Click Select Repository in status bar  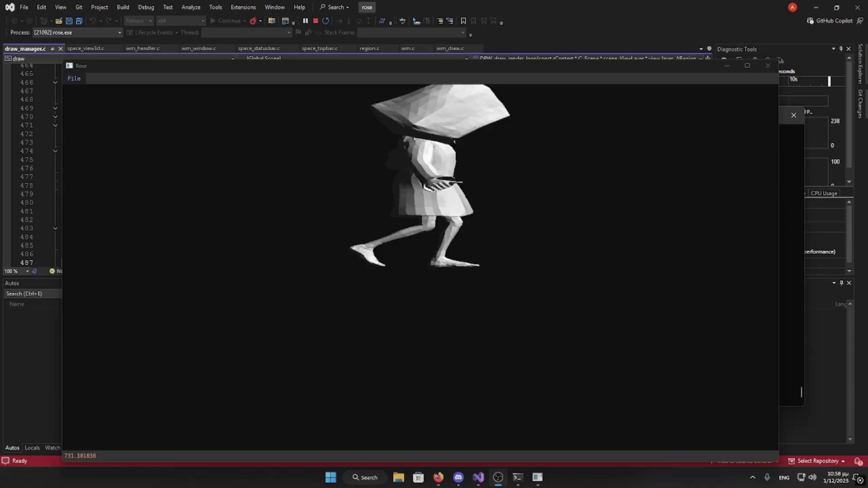pyautogui.click(x=817, y=461)
